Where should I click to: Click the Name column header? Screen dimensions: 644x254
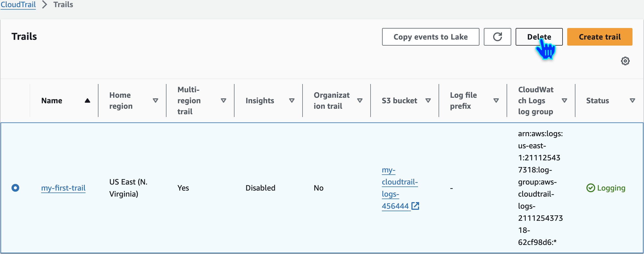[x=52, y=101]
